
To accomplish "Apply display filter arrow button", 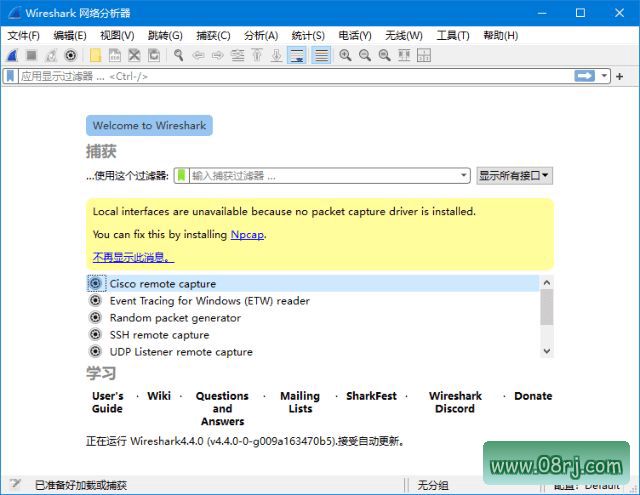I will [x=584, y=76].
